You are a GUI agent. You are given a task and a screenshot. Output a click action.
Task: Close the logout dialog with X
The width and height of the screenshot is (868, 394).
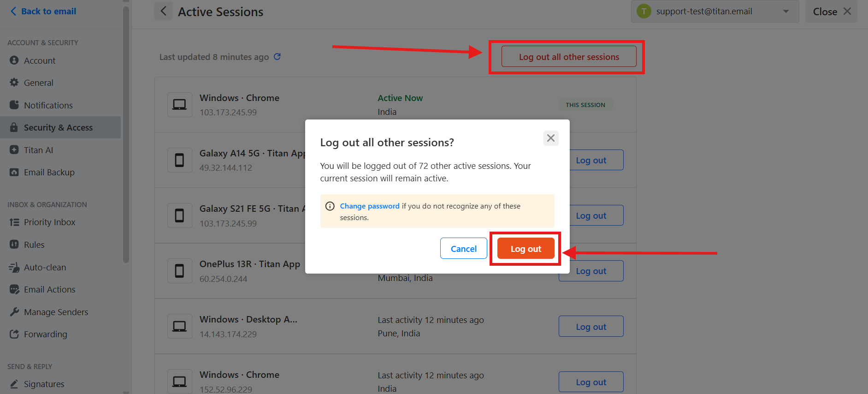pos(551,138)
